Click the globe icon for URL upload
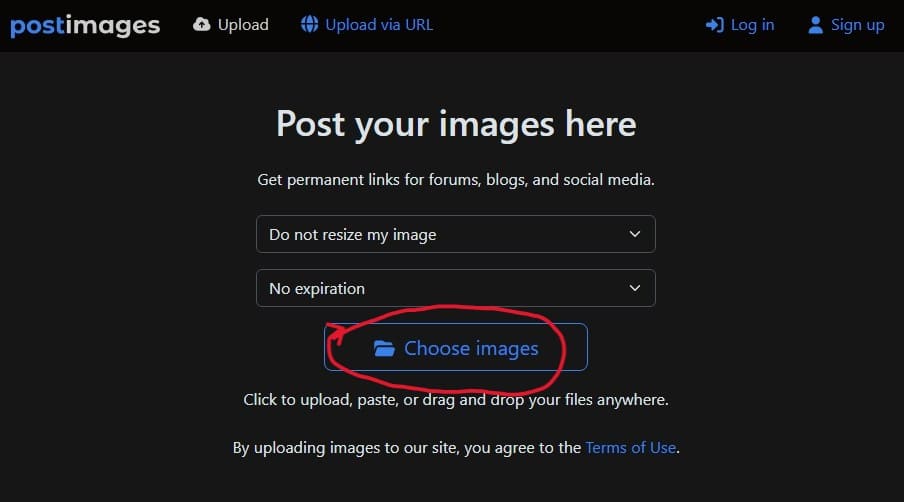Viewport: 904px width, 502px height. pyautogui.click(x=310, y=24)
